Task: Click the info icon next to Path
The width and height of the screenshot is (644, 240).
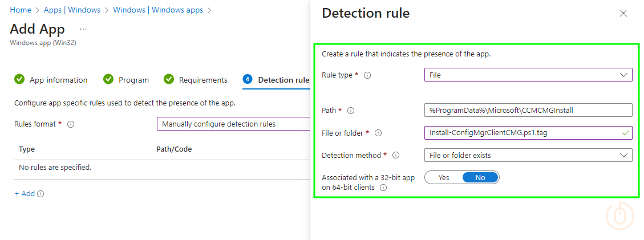Action: [x=351, y=111]
